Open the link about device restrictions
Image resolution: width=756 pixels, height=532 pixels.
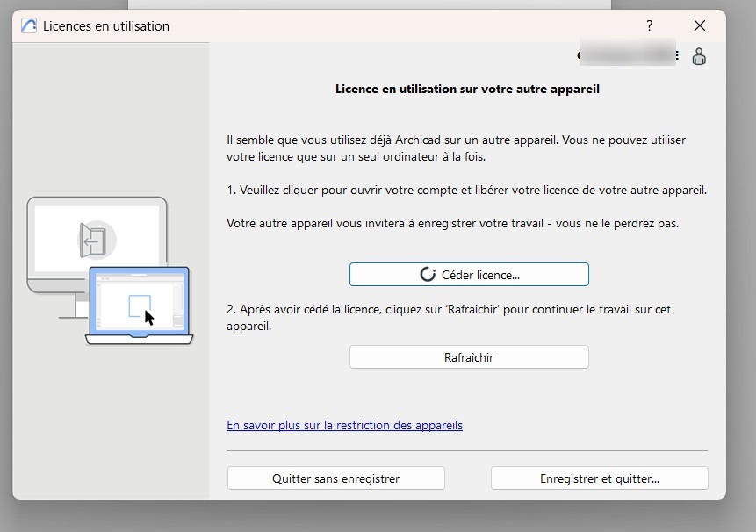[343, 425]
